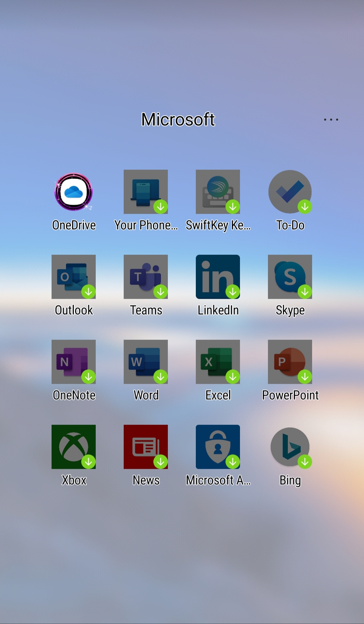Open the News app icon
The width and height of the screenshot is (364, 624).
click(x=146, y=447)
